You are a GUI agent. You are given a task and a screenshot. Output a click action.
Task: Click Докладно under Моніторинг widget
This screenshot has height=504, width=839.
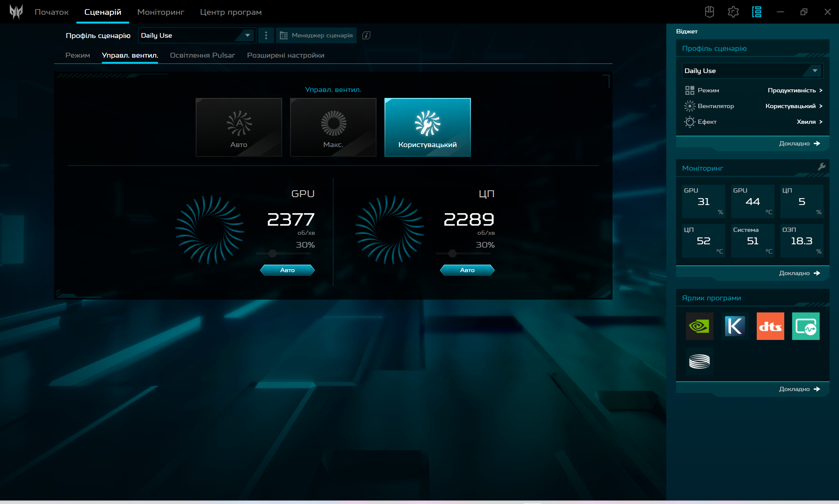799,273
